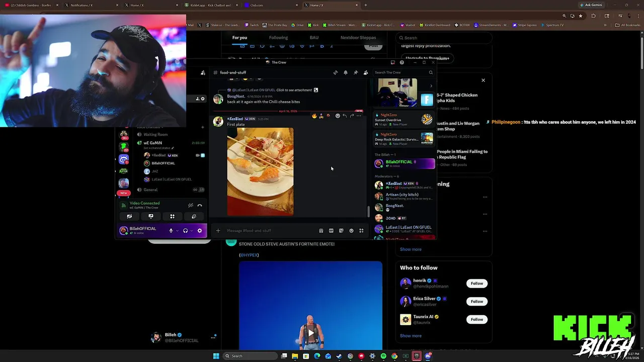Open the Twitch bookmark
Image resolution: width=644 pixels, height=362 pixels.
252,25
